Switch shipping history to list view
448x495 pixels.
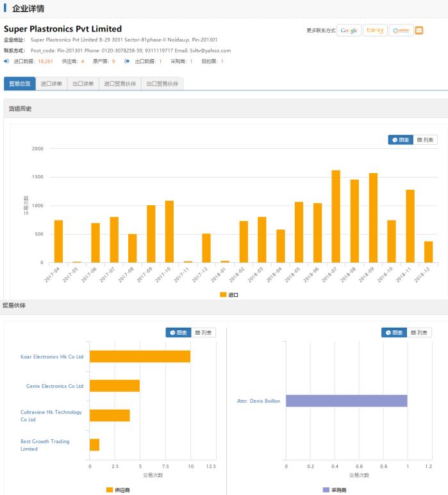click(x=426, y=140)
